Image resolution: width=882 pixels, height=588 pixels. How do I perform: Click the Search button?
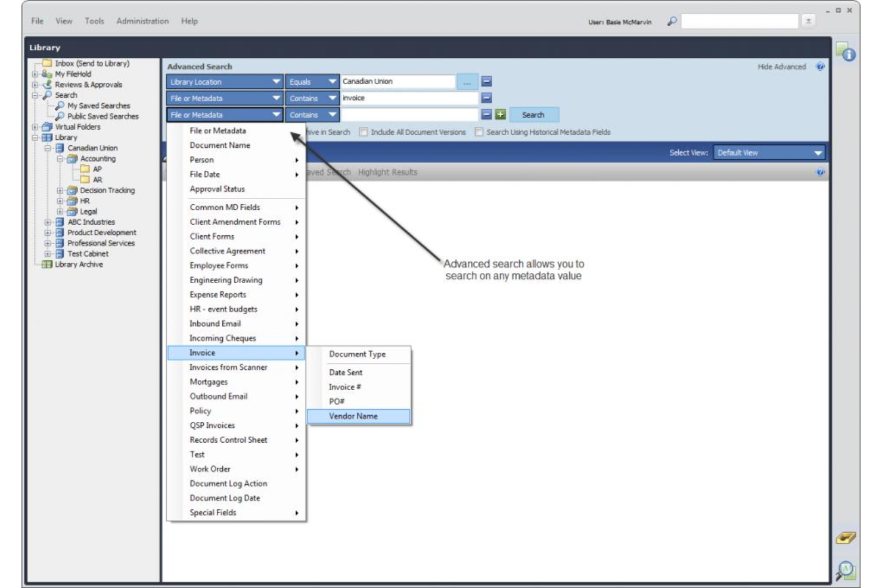coord(533,114)
